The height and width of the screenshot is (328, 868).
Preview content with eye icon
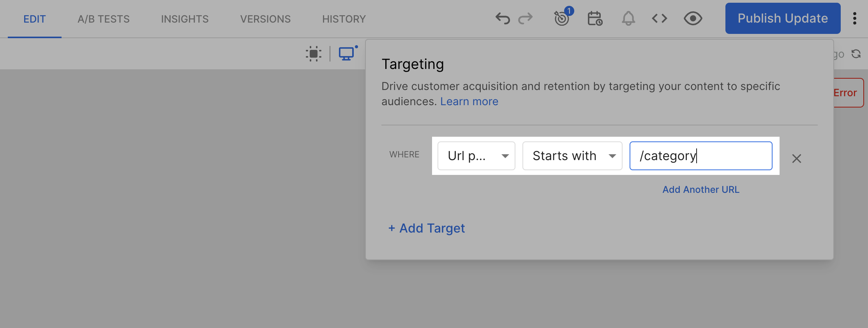click(693, 18)
